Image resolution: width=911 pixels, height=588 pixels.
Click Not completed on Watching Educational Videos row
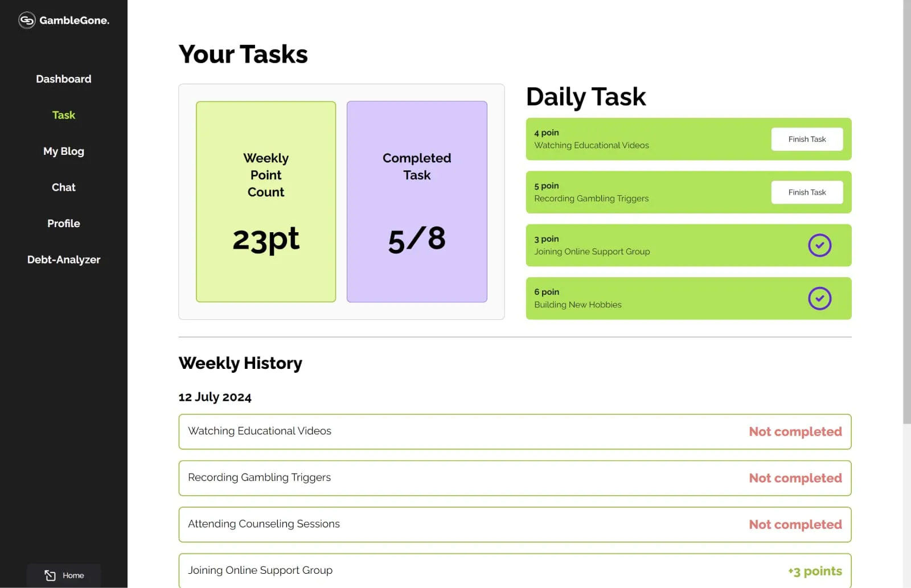(795, 431)
